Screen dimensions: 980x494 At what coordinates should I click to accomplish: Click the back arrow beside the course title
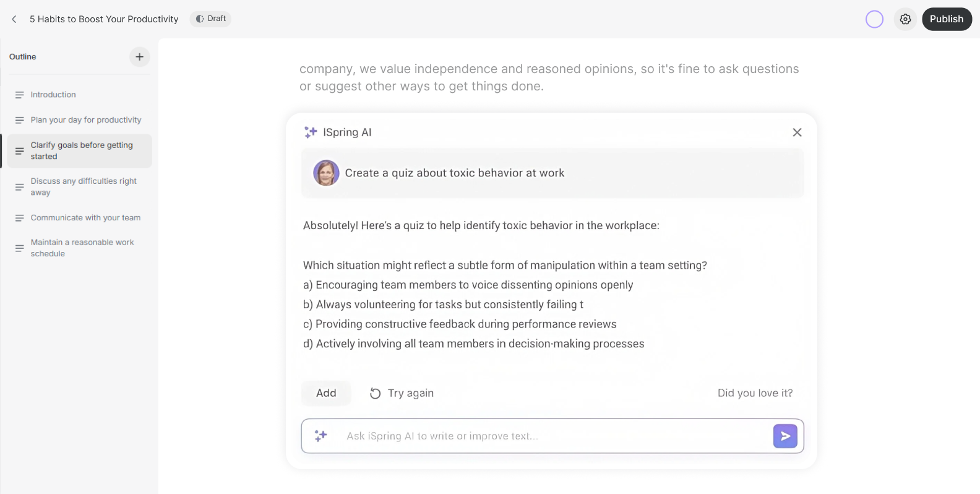pyautogui.click(x=14, y=19)
